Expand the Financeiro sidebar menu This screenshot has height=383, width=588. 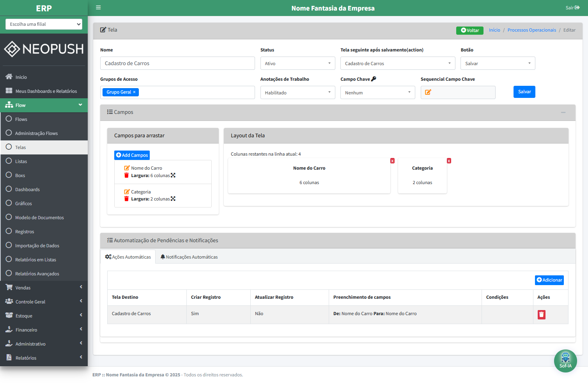coord(44,330)
